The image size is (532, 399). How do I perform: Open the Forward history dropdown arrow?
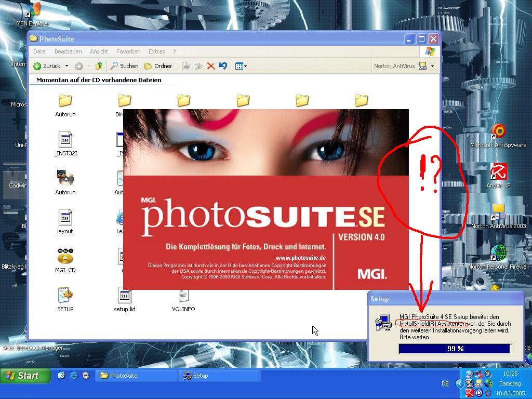(89, 66)
